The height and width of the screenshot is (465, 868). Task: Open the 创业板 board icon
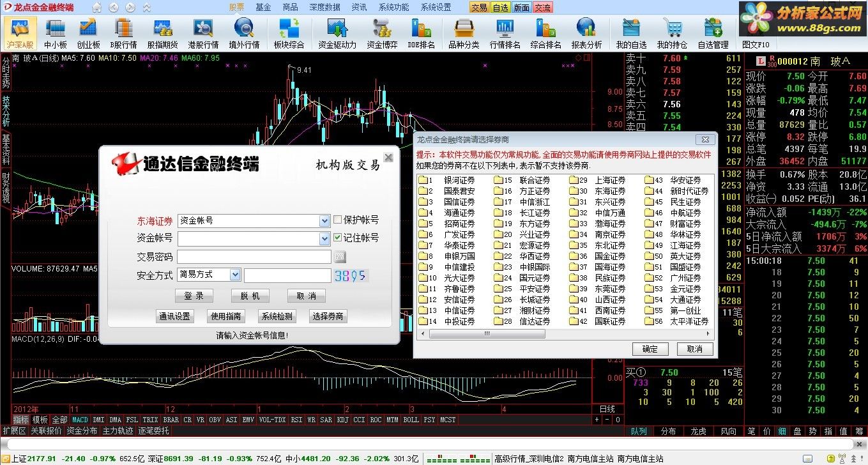pos(88,34)
